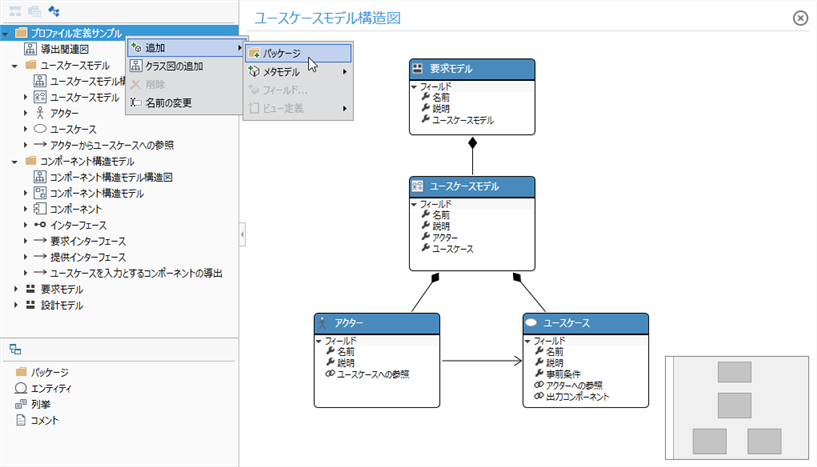
Task: Click the パッケージ item in the submenu
Action: click(x=297, y=53)
